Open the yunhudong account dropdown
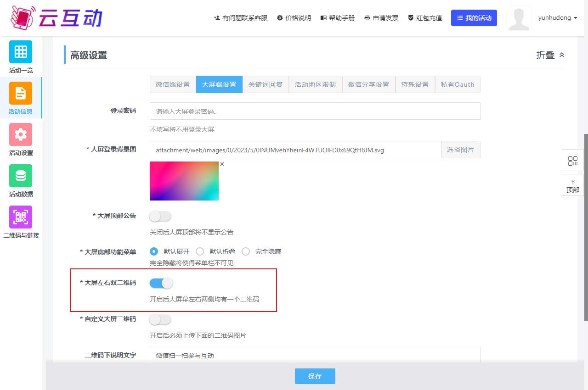 (557, 18)
